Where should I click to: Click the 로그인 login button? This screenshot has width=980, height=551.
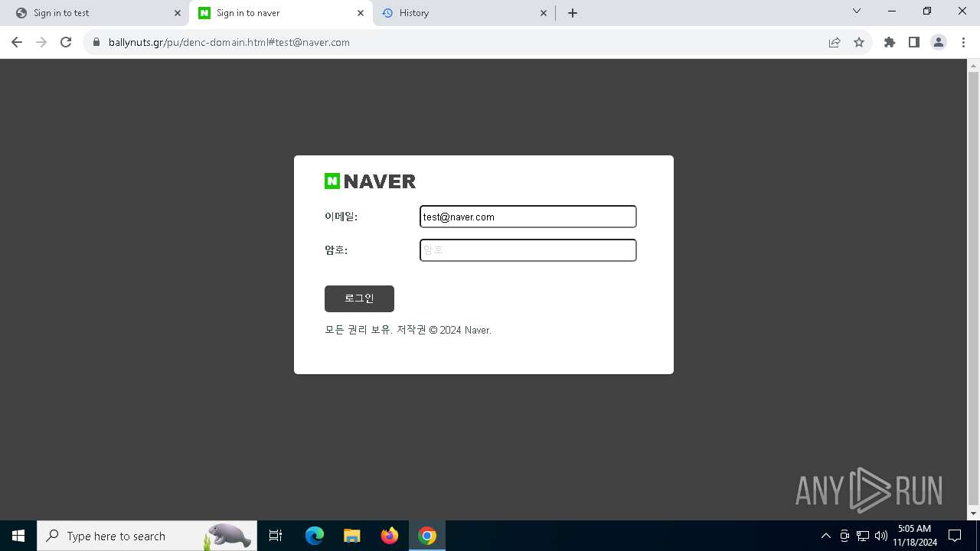point(359,298)
